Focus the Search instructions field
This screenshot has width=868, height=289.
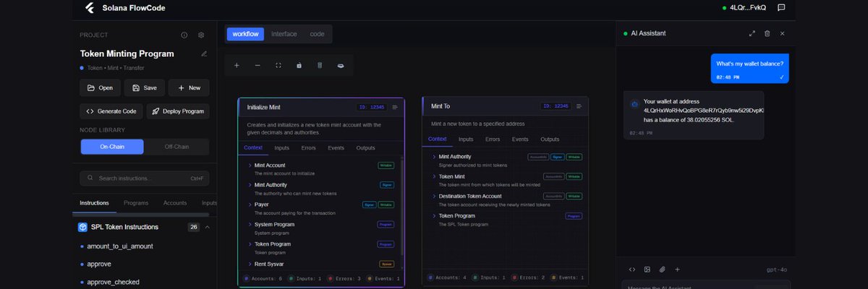pyautogui.click(x=145, y=178)
